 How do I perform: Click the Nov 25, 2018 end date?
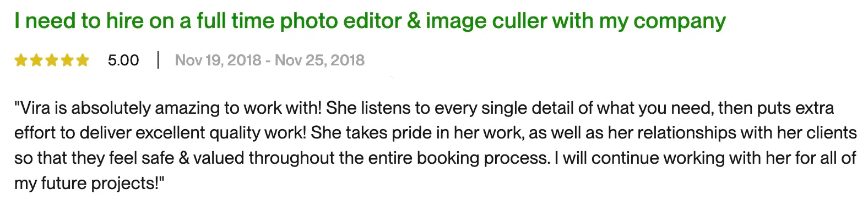(319, 60)
